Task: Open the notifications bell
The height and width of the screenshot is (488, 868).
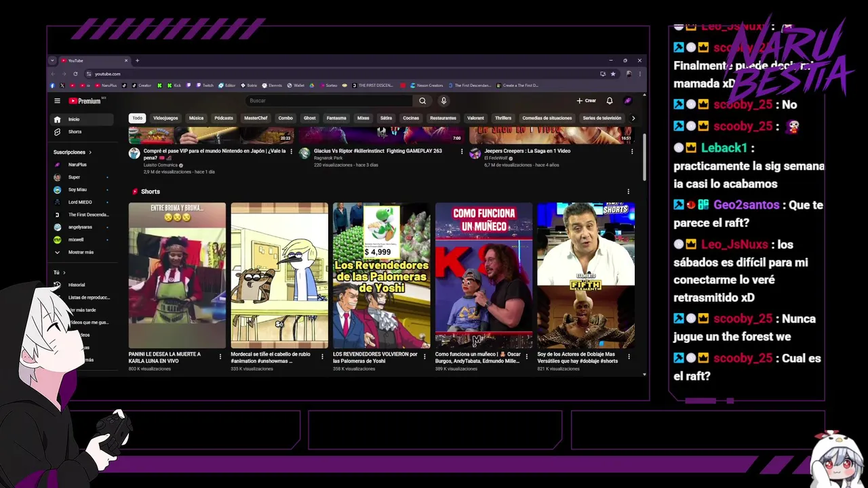Action: (610, 101)
